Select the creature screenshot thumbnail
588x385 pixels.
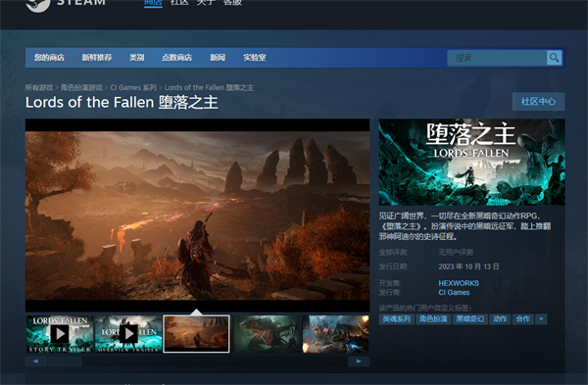[x=267, y=334]
